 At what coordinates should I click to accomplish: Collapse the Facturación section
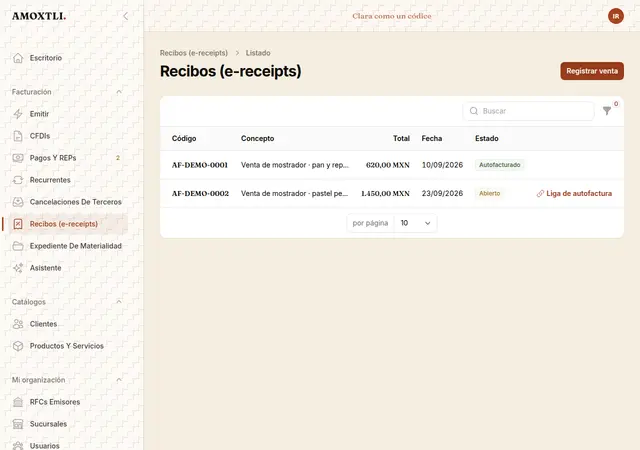click(x=119, y=92)
